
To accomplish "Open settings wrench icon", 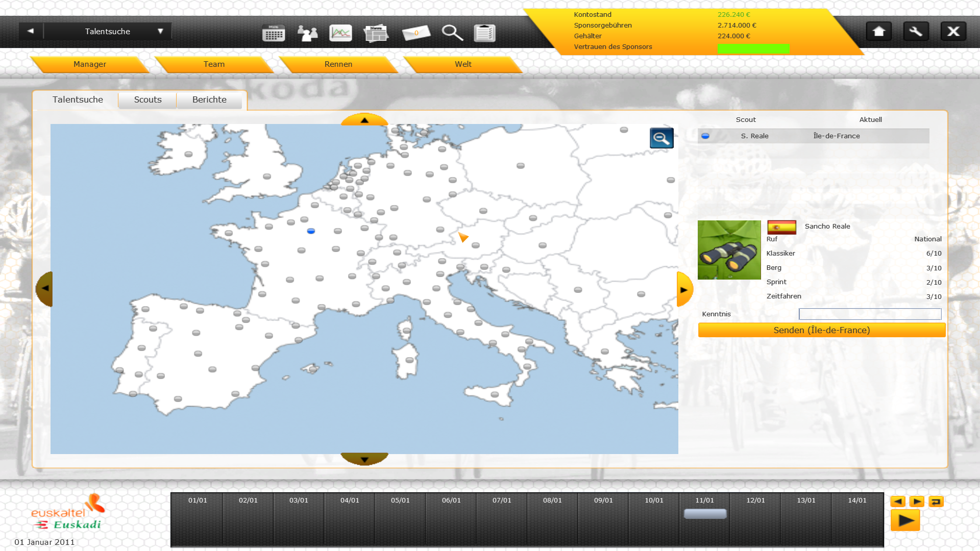I will click(916, 32).
